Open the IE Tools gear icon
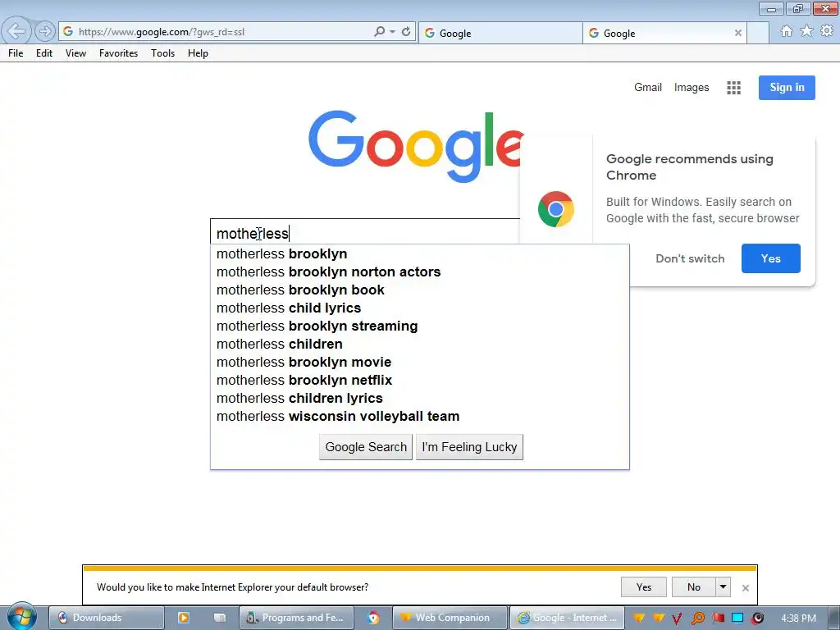The image size is (840, 630). pos(827,31)
